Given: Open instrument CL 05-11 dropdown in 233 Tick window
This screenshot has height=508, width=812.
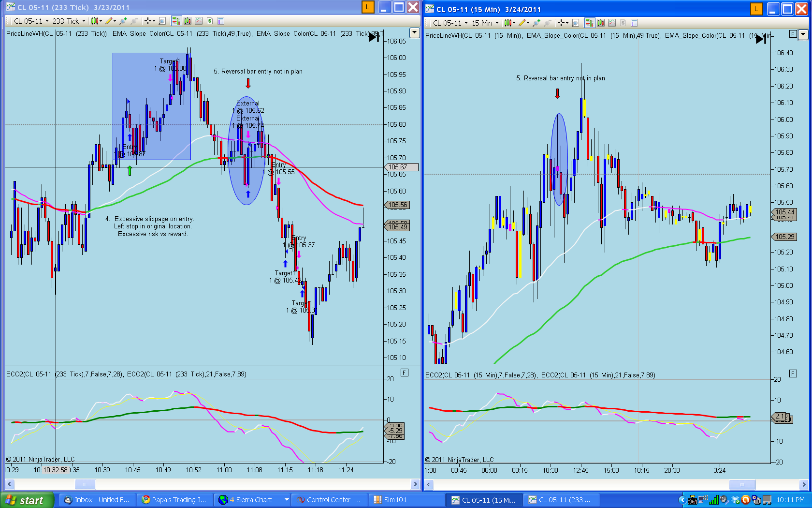Looking at the screenshot, I should coord(31,21).
